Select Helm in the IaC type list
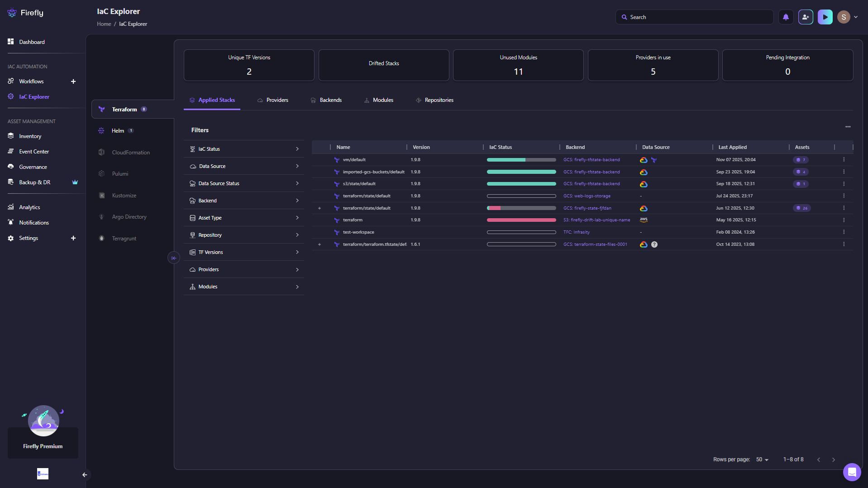This screenshot has width=868, height=488. (x=118, y=131)
